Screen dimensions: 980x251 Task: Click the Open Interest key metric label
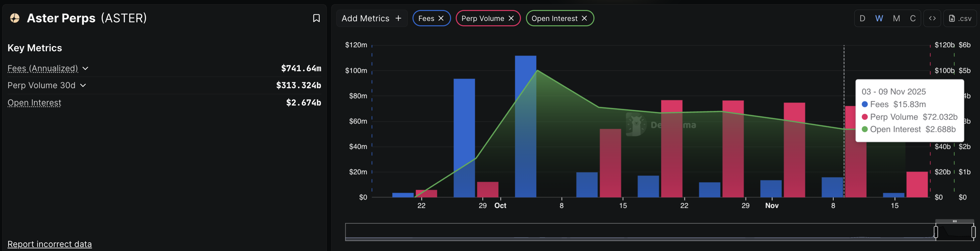pos(34,103)
